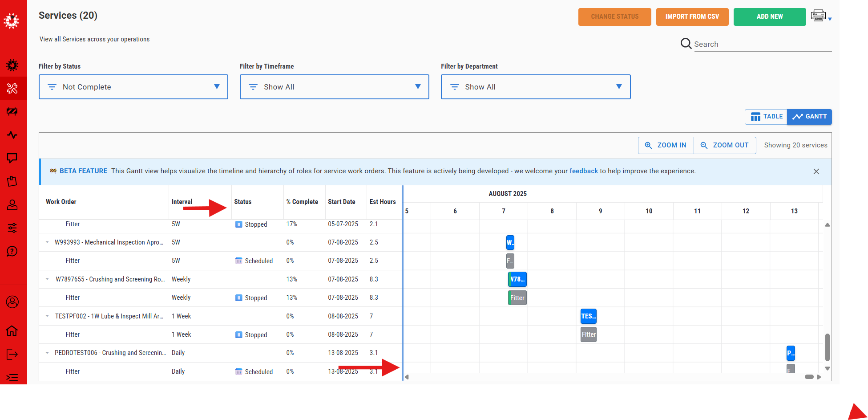The image size is (868, 420).
Task: Click the search magnifier icon
Action: click(686, 44)
